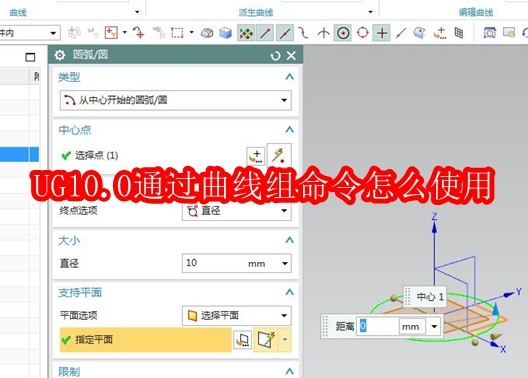Toggle the arc center snap

[x=343, y=33]
